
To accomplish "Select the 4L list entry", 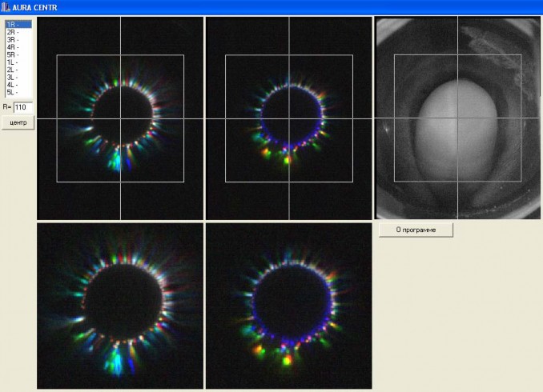I will point(17,85).
